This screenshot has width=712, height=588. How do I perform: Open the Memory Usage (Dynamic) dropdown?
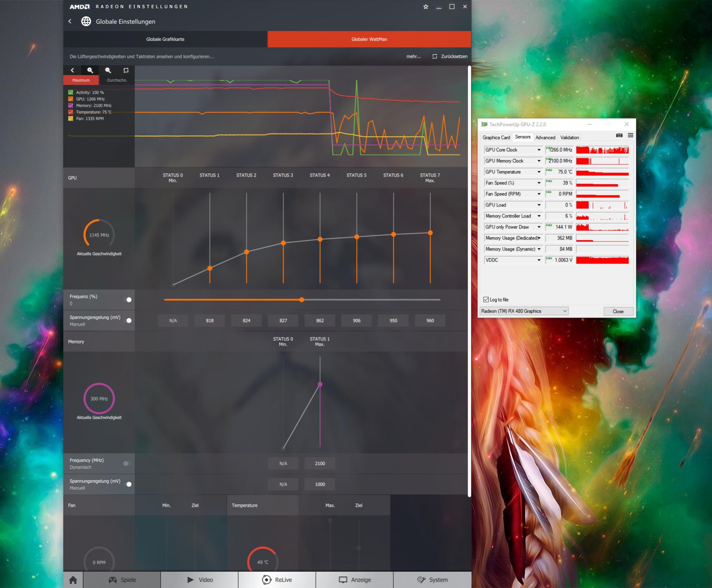(x=539, y=249)
